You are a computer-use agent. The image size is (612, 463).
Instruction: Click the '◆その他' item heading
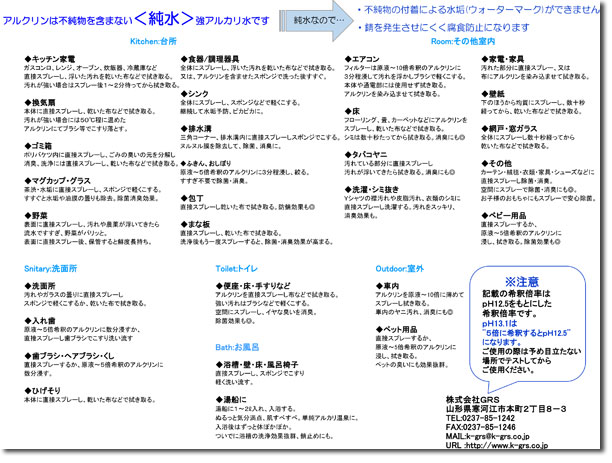pos(496,163)
